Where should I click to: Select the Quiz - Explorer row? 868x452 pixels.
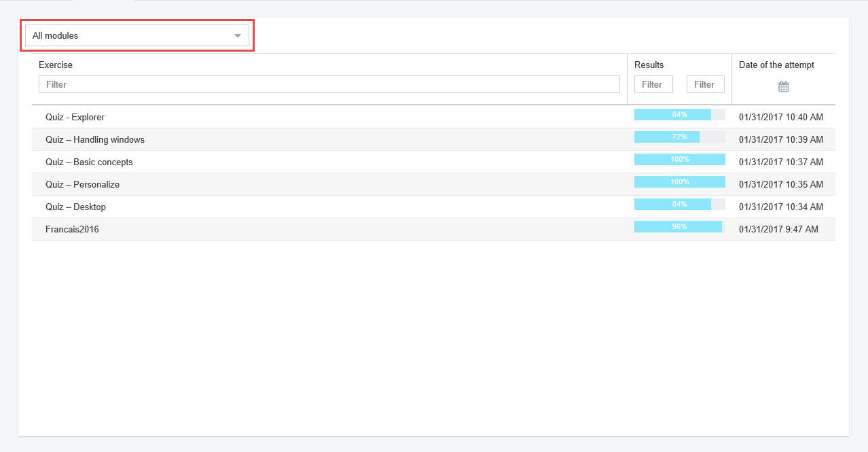(75, 117)
